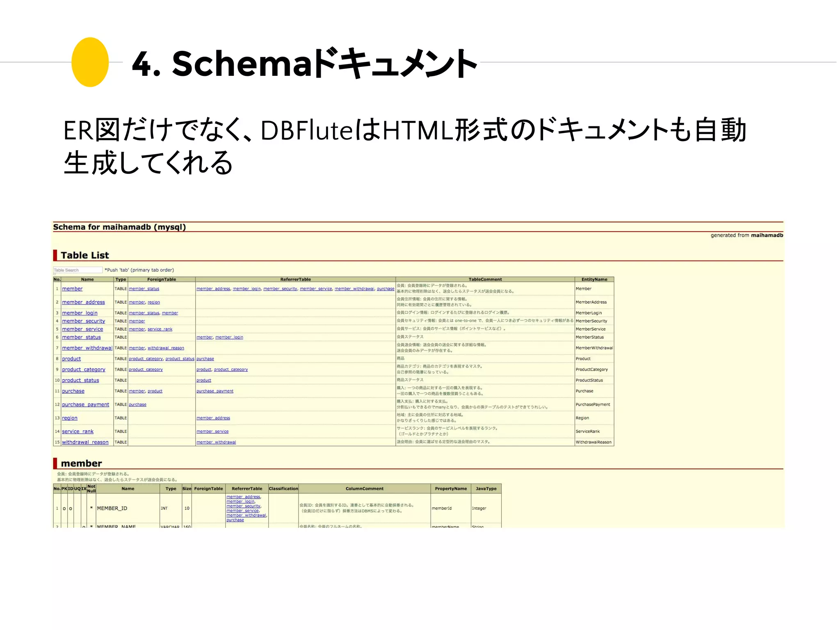Click the generated from maihamadb text

[x=747, y=235]
